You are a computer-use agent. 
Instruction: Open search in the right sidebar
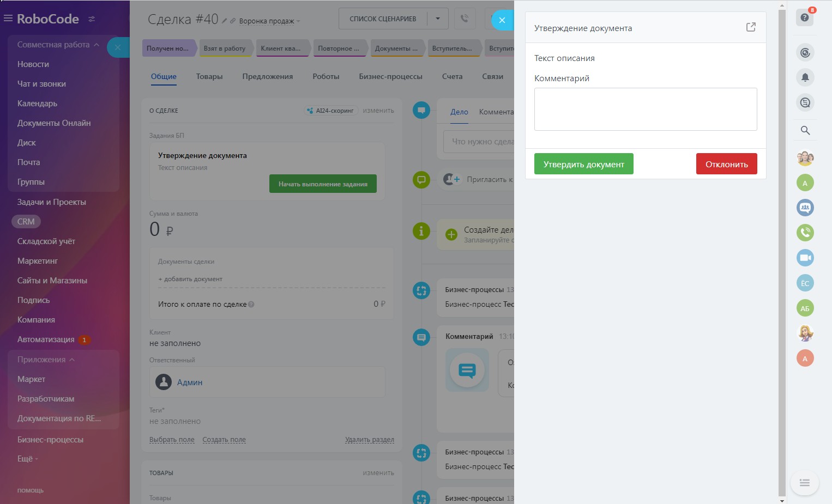tap(805, 130)
